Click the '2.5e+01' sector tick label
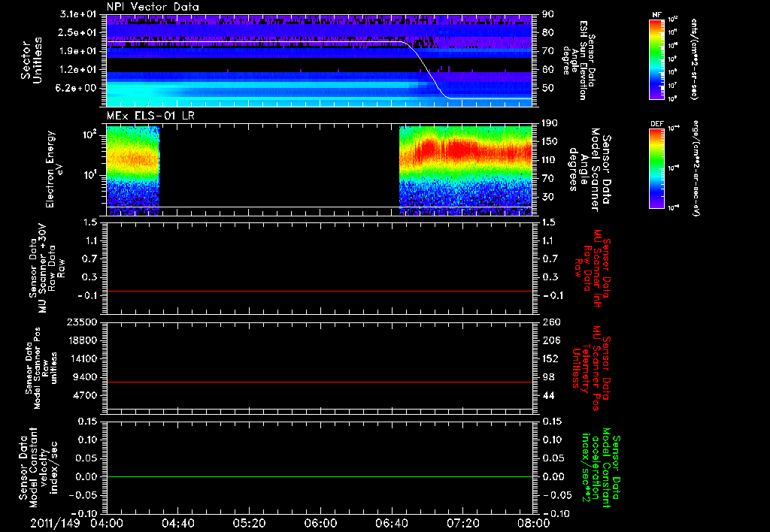The height and width of the screenshot is (532, 770). pos(79,32)
